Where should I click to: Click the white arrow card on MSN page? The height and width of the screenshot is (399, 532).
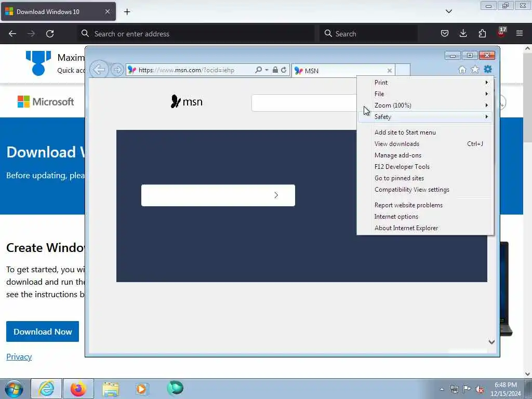218,195
